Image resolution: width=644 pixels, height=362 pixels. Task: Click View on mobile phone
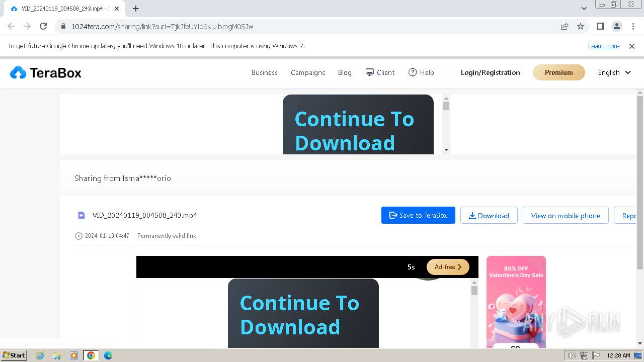click(x=566, y=215)
